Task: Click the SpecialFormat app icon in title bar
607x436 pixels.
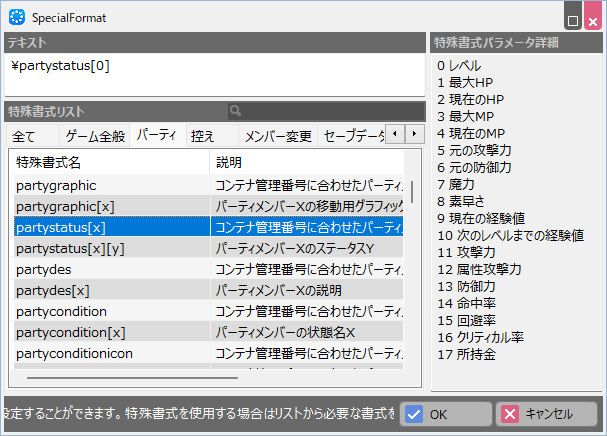Action: pos(16,17)
